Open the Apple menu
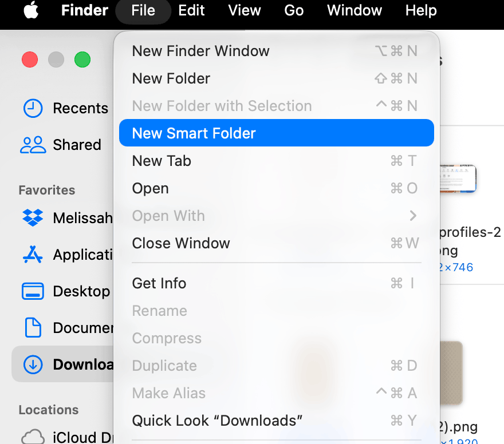Screen dimensions: 504x444 pyautogui.click(x=31, y=10)
